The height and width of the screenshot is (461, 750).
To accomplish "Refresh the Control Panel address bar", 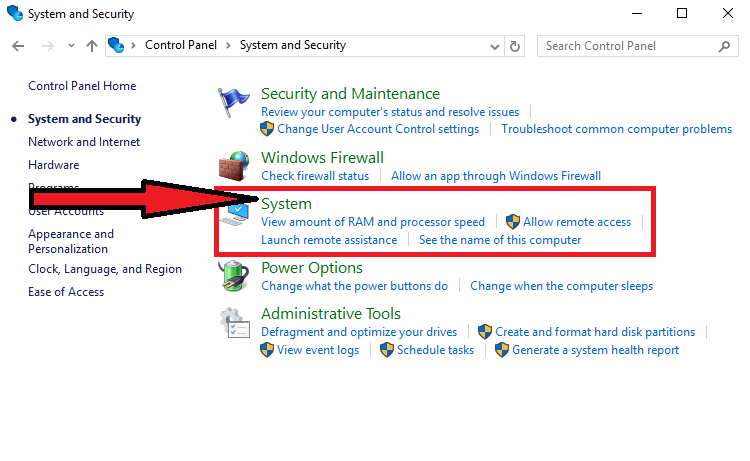I will pyautogui.click(x=515, y=46).
